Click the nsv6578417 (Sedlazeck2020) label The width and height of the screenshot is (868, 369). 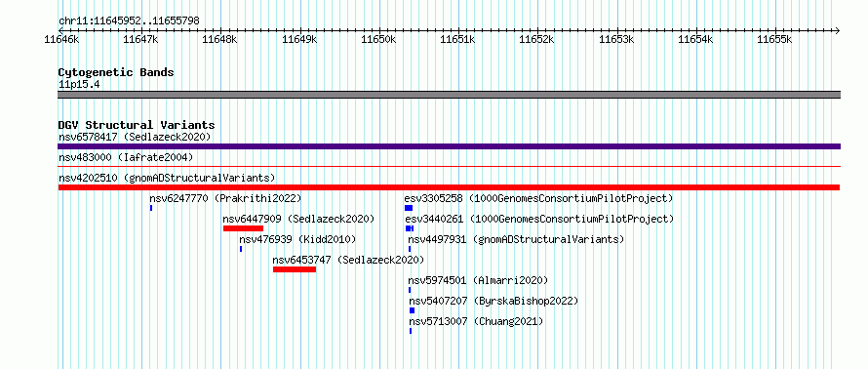(x=135, y=137)
